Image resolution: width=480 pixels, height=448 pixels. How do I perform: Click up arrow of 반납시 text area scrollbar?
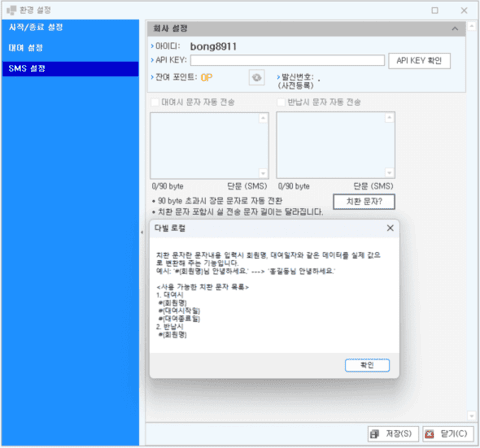click(389, 118)
